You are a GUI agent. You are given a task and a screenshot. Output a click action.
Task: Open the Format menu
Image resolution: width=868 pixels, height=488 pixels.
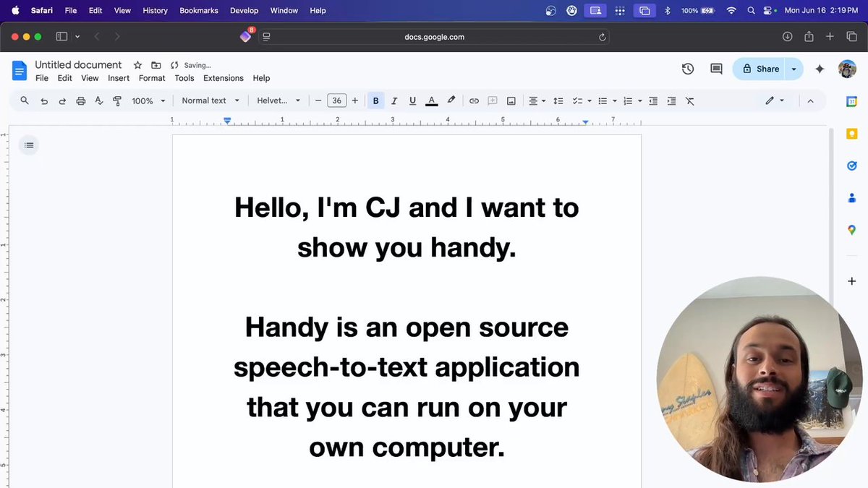coord(152,78)
